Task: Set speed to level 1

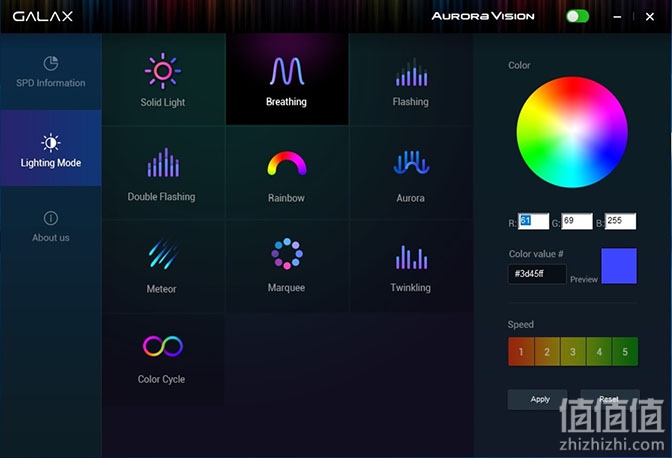Action: pyautogui.click(x=521, y=352)
